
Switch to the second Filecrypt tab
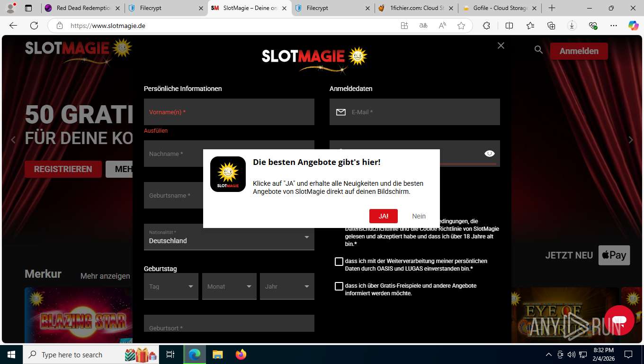click(x=332, y=8)
